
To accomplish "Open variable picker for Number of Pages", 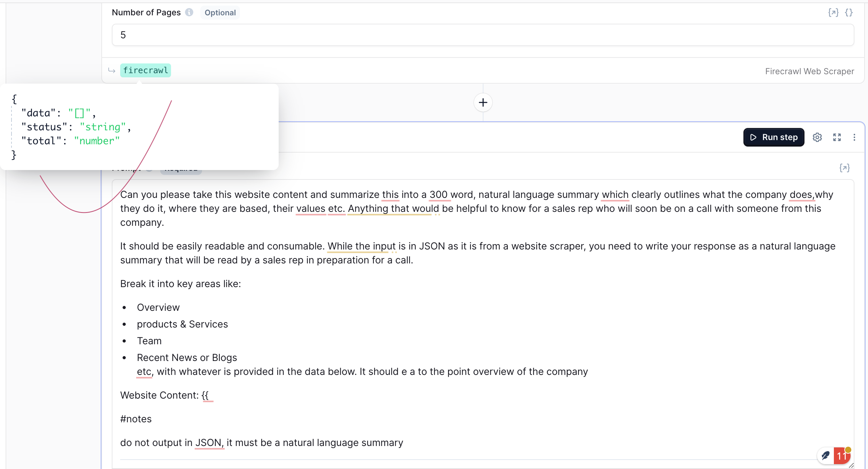I will coord(833,13).
